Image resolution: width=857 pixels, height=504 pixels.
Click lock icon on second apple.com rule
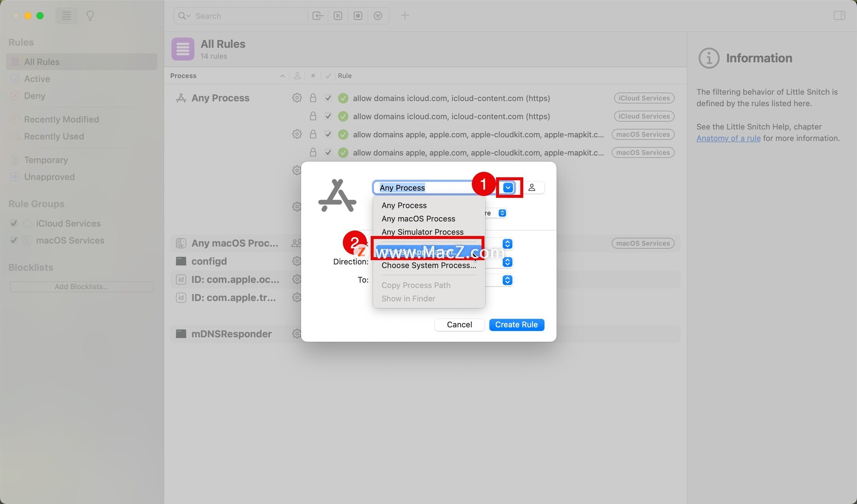(313, 153)
